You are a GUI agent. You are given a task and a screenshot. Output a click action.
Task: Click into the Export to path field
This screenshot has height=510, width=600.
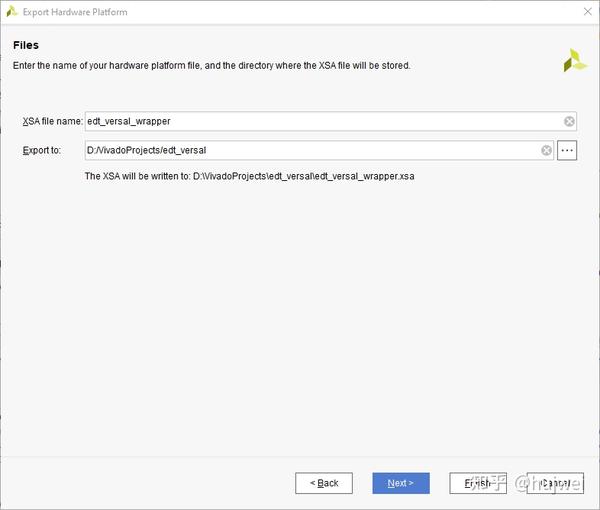pos(310,150)
